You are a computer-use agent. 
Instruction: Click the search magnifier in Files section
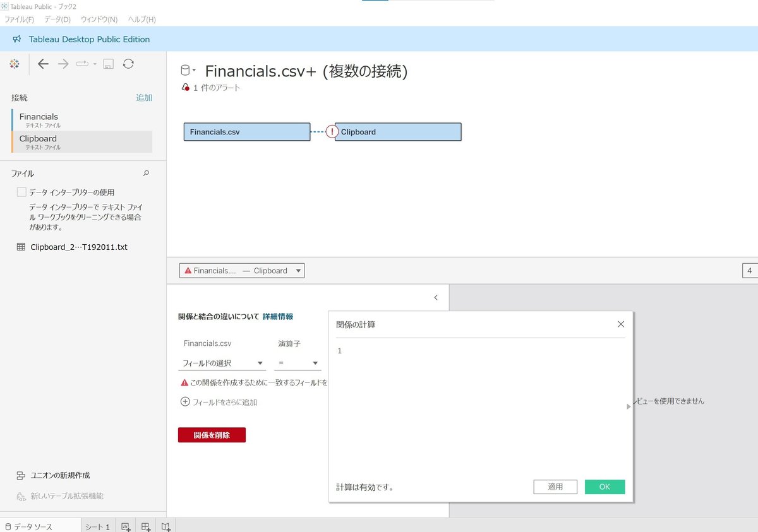(147, 173)
